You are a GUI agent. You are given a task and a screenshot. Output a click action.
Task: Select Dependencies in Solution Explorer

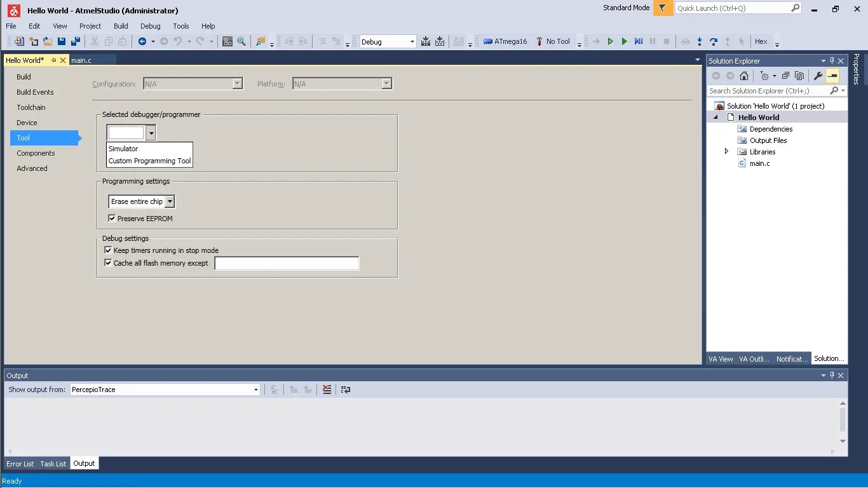pyautogui.click(x=771, y=129)
